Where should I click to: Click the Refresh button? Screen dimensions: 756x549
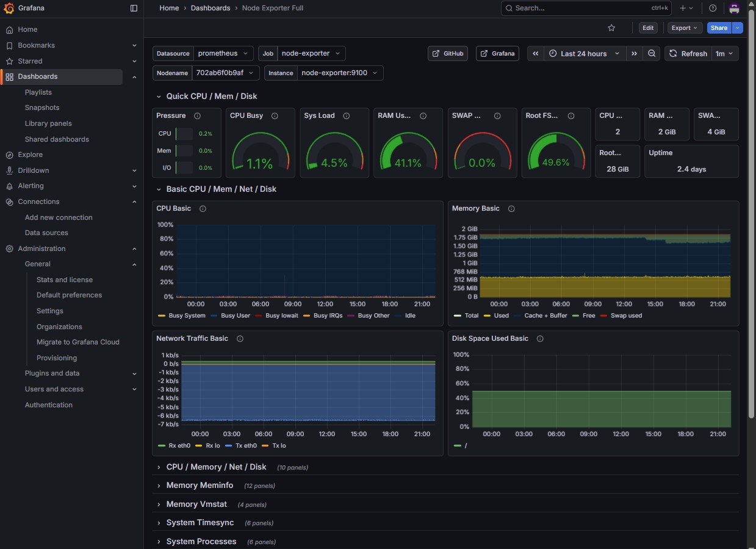point(688,54)
